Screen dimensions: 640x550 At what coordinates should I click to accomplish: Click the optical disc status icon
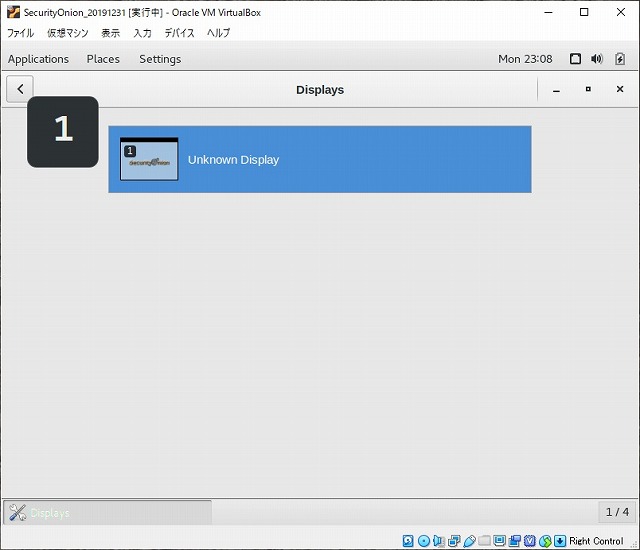point(424,541)
